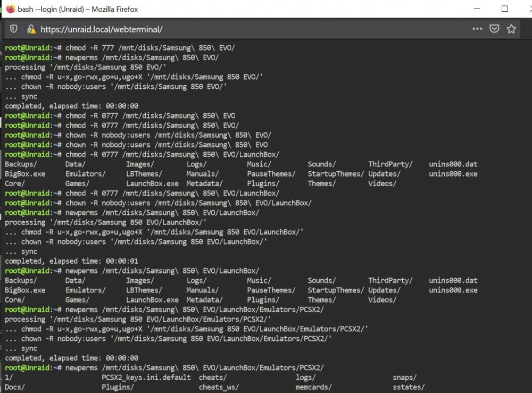
Task: Click 'Docs/' directory entry
Action: click(14, 387)
